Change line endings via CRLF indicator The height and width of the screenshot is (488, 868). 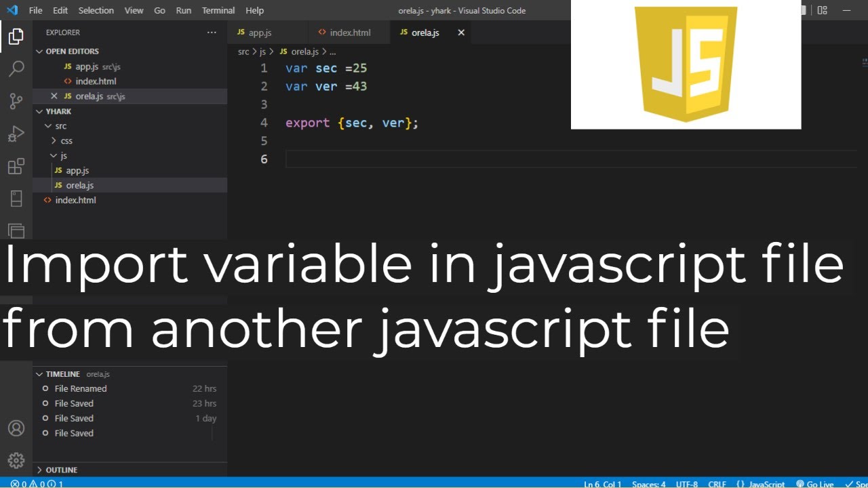[x=717, y=484]
